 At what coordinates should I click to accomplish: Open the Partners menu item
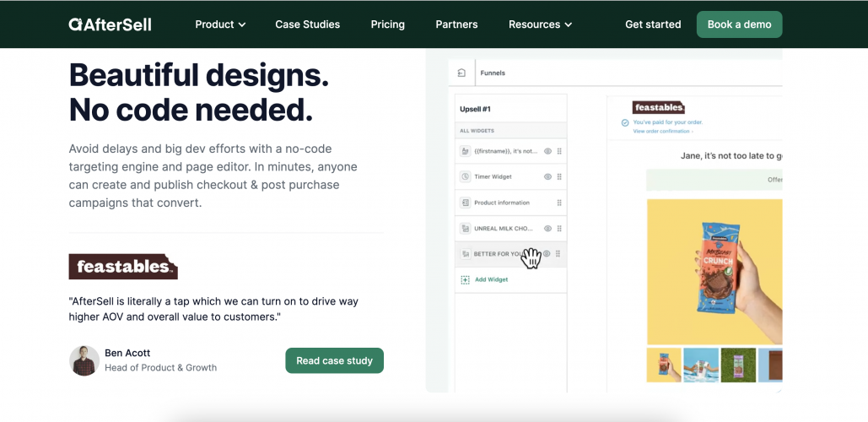pyautogui.click(x=456, y=24)
